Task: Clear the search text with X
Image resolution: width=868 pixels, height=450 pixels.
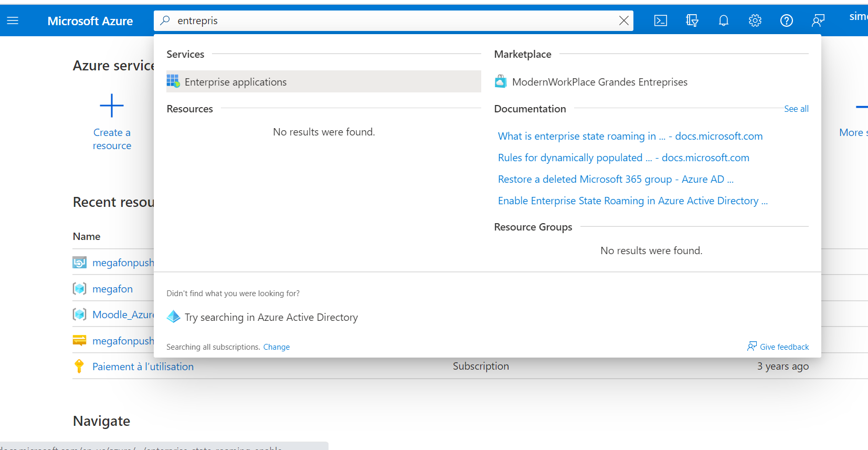Action: pyautogui.click(x=623, y=20)
